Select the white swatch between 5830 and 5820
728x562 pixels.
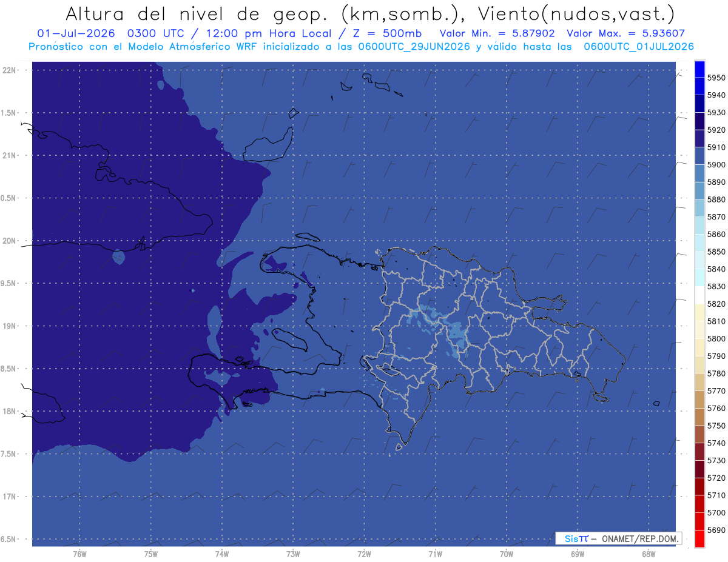[x=699, y=295]
